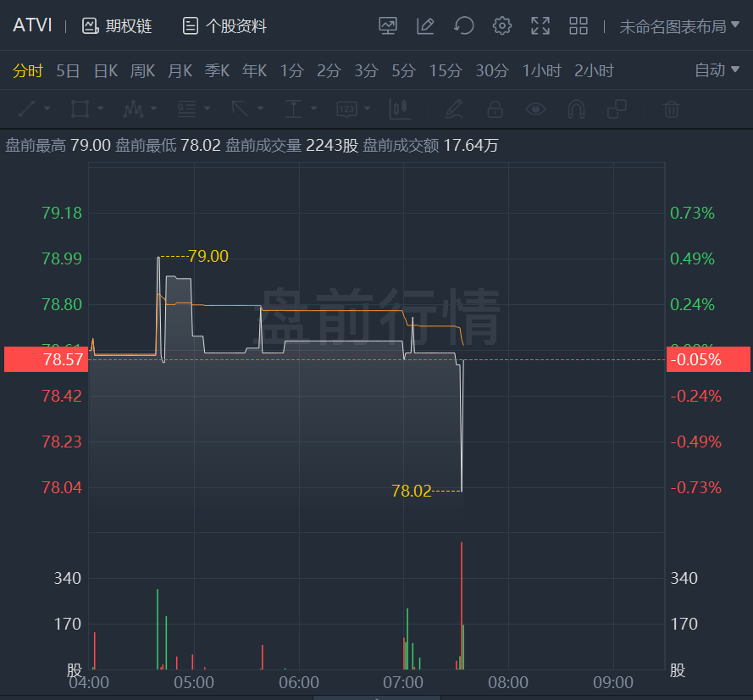
Task: Click the -0.05% change tag
Action: pyautogui.click(x=708, y=359)
